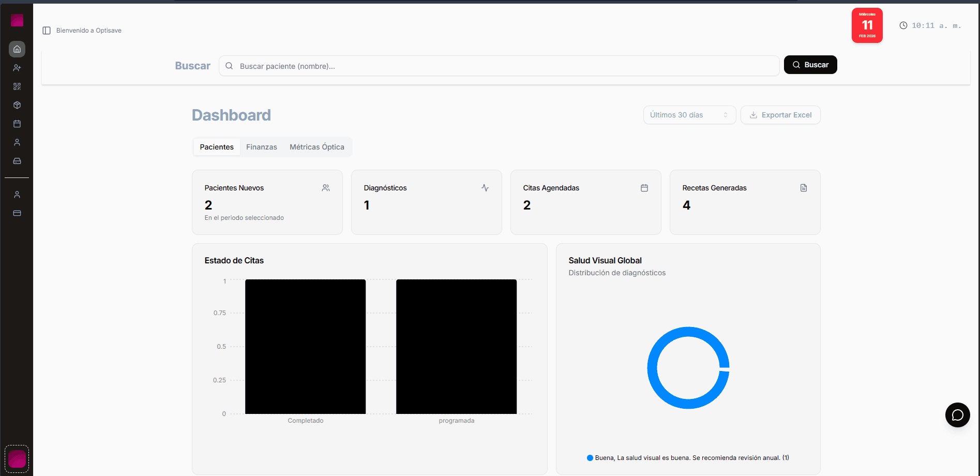Screen dimensions: 980x476
Task: Go to the Home icon in sidebar
Action: [x=17, y=49]
